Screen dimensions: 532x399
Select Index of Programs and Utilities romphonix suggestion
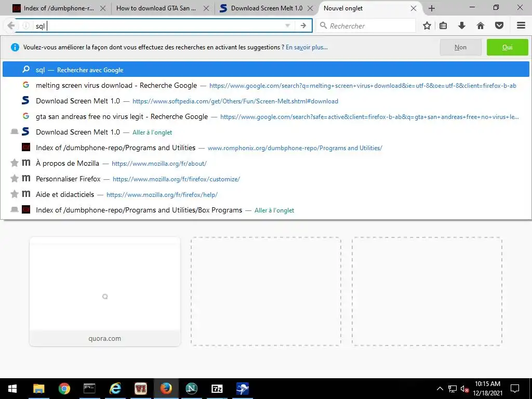click(x=265, y=148)
